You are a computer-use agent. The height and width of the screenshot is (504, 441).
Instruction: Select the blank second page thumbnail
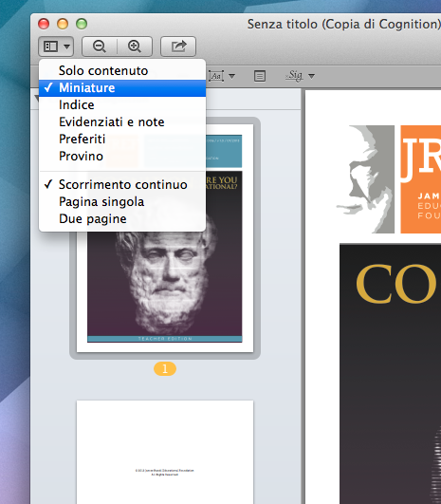click(165, 452)
